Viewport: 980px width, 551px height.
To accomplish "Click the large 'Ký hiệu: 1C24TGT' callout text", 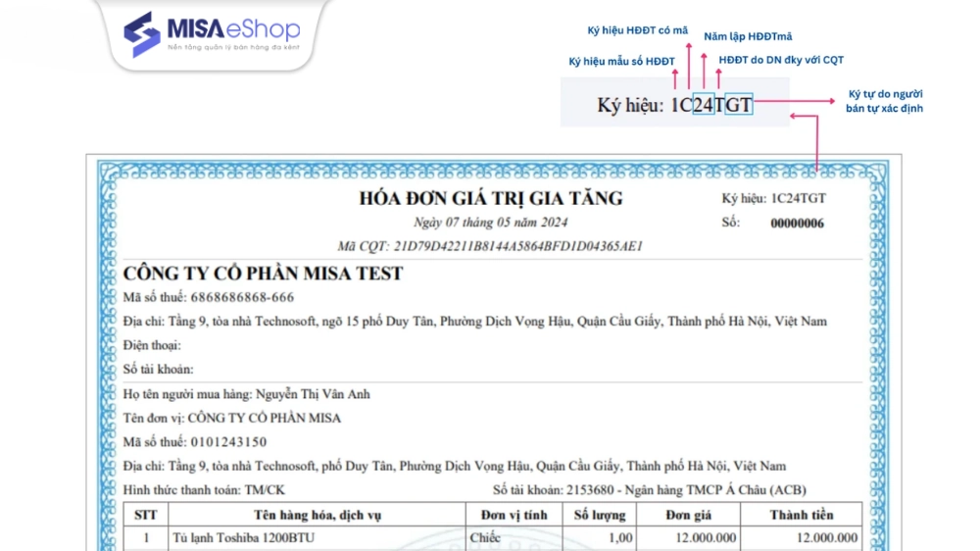I will (674, 105).
